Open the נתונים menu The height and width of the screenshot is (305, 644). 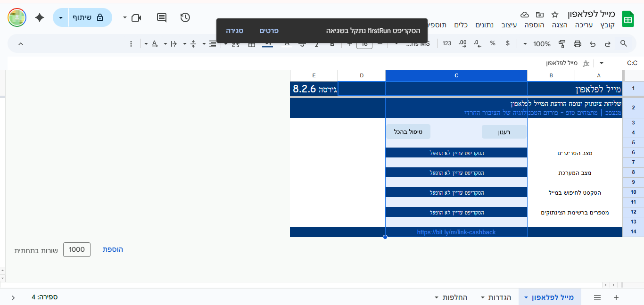(x=485, y=25)
